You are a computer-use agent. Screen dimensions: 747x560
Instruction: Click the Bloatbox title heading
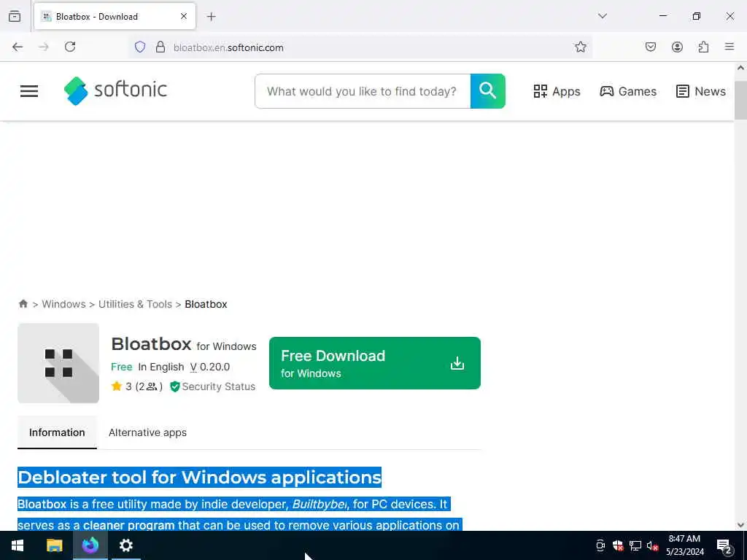tap(151, 344)
